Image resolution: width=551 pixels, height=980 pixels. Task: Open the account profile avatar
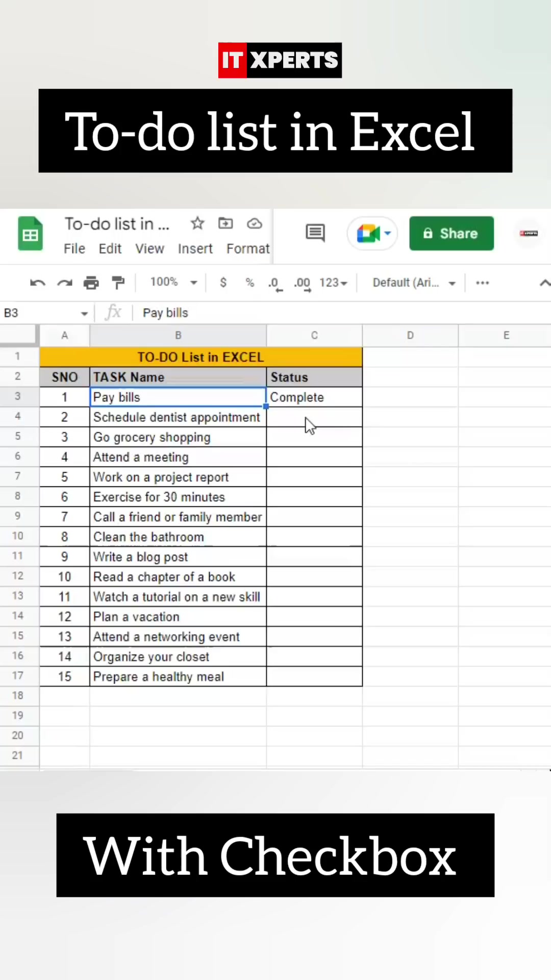click(528, 233)
